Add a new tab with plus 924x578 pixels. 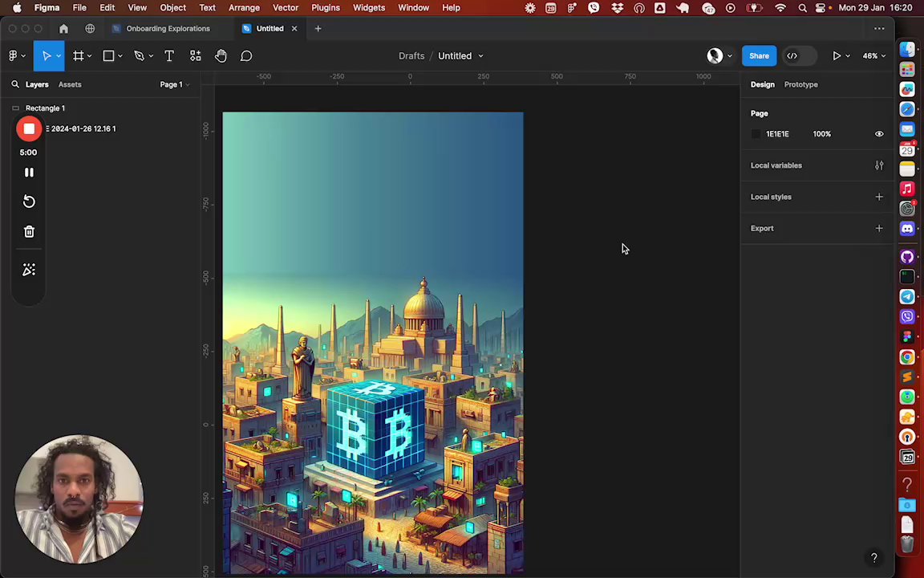click(x=318, y=28)
